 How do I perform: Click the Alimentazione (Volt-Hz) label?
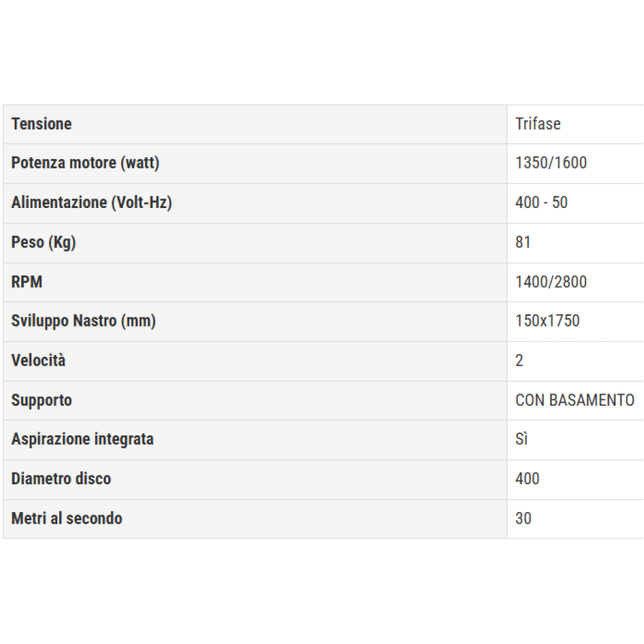91,203
